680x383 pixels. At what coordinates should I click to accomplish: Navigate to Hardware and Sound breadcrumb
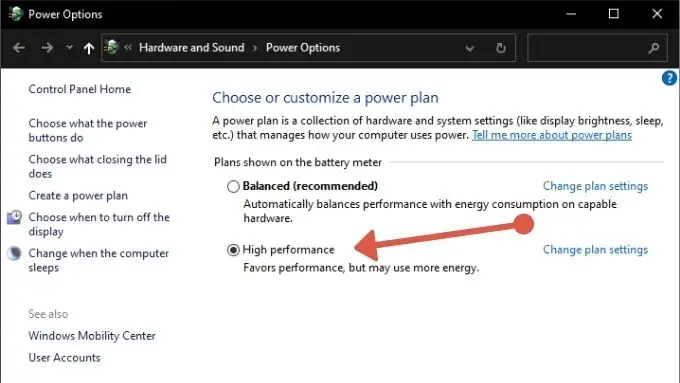(192, 47)
